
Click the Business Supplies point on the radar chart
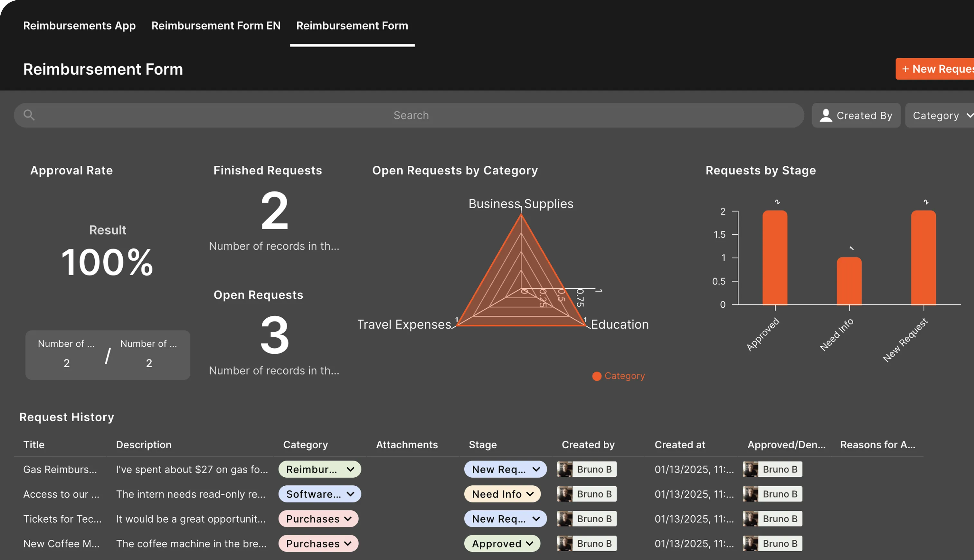[521, 214]
